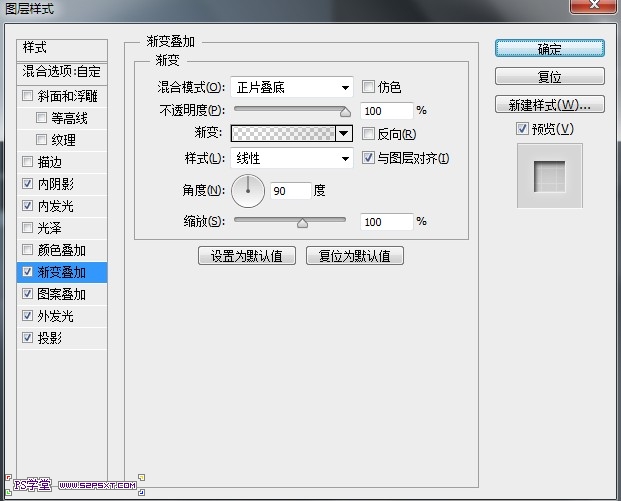Toggle the 仿色 dither checkbox
The height and width of the screenshot is (501, 621).
point(369,87)
